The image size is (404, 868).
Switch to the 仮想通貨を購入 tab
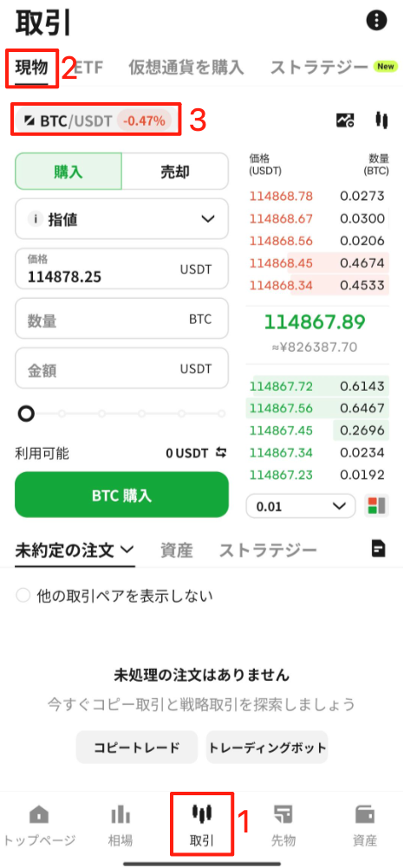186,68
